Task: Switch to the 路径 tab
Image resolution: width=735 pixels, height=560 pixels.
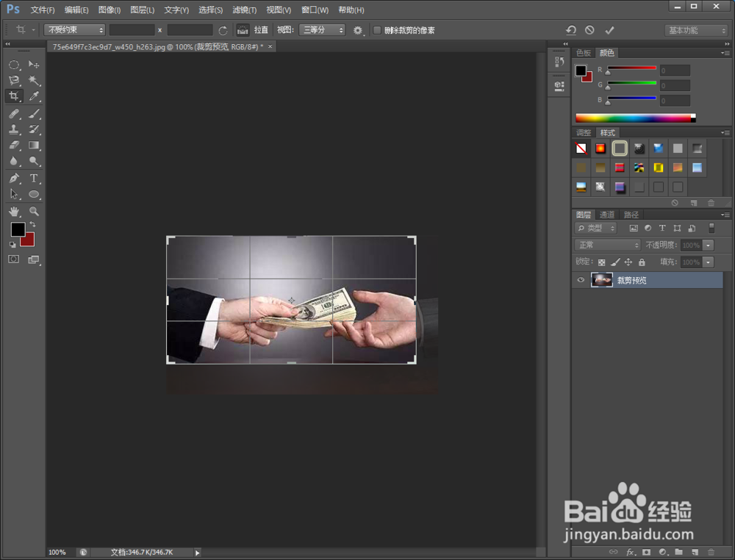Action: [x=631, y=215]
